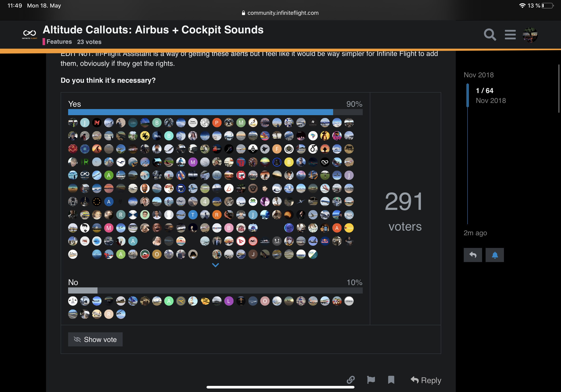The height and width of the screenshot is (392, 561).
Task: Jump to the 2m ago timeline end
Action: pos(475,233)
